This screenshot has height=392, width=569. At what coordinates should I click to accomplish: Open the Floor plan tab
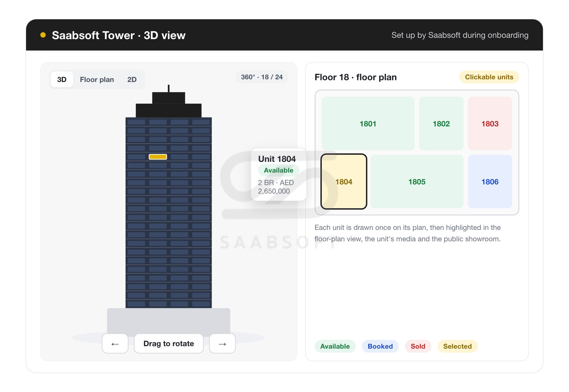pyautogui.click(x=97, y=80)
